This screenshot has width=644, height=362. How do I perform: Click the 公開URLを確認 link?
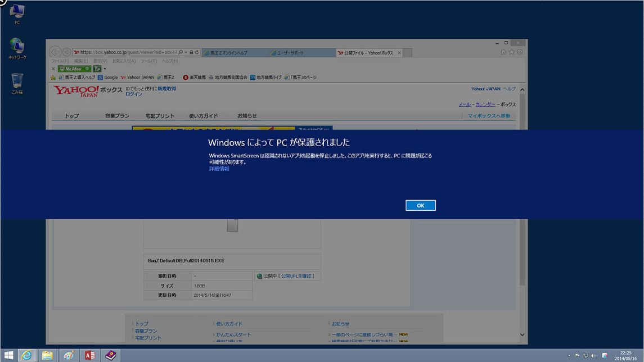(x=296, y=276)
